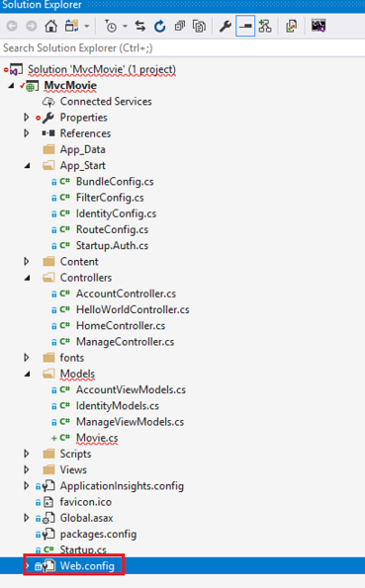Open IdentityModels.cs
Screen dimensions: 365x588
(118, 406)
